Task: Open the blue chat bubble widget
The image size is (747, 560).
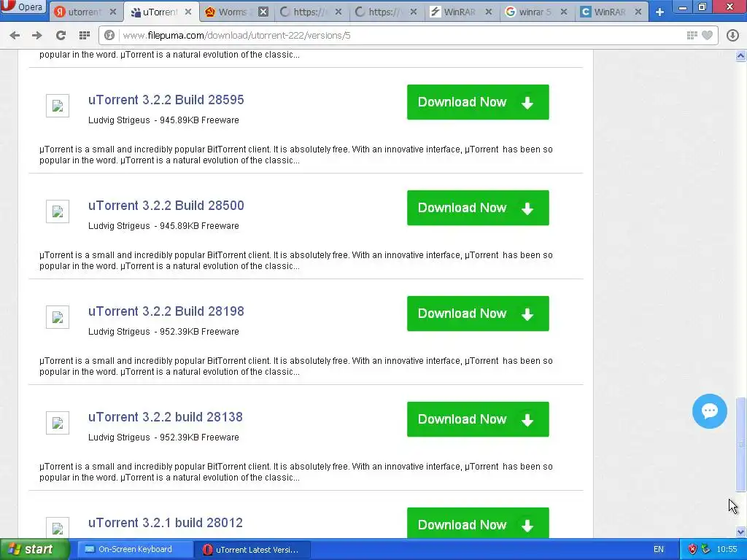Action: click(x=709, y=411)
